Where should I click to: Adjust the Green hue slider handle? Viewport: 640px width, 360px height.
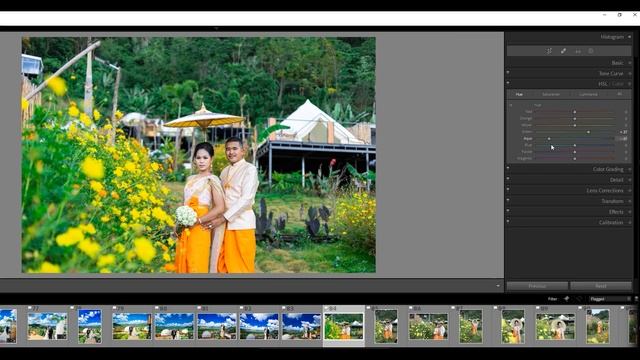pyautogui.click(x=588, y=132)
